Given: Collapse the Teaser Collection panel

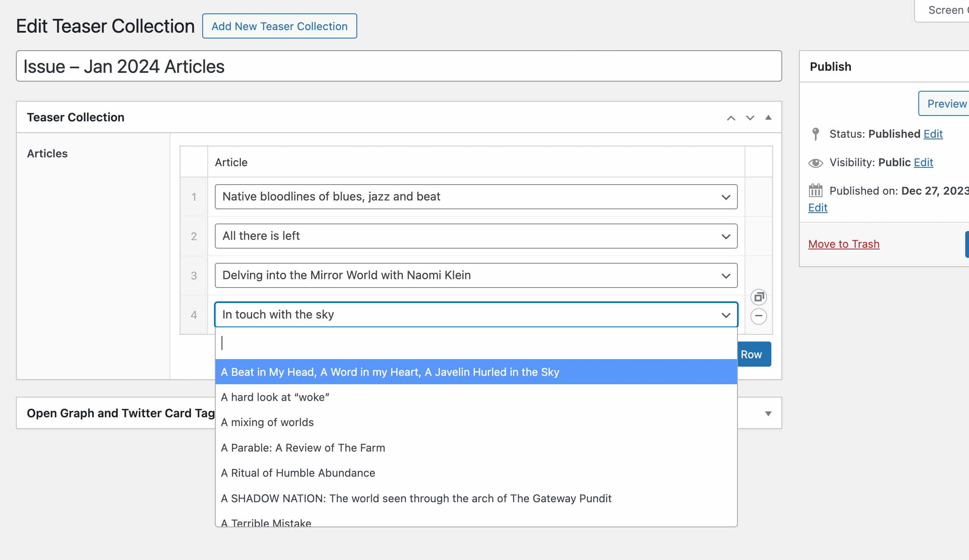Looking at the screenshot, I should click(x=768, y=118).
